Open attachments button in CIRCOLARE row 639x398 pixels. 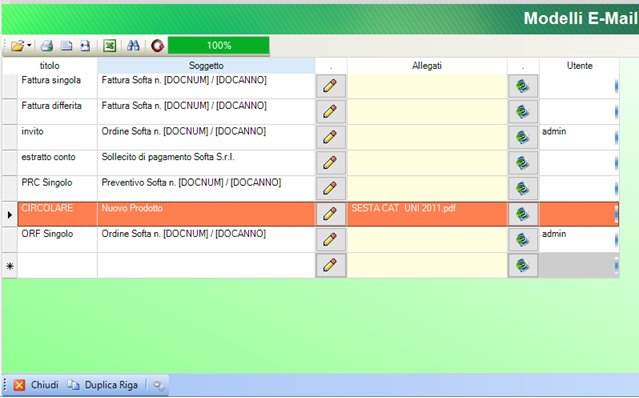523,214
